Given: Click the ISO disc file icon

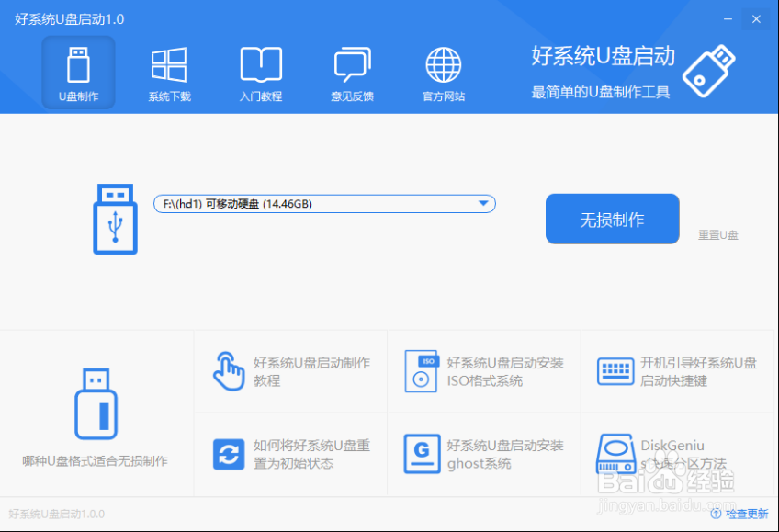Looking at the screenshot, I should coord(422,371).
